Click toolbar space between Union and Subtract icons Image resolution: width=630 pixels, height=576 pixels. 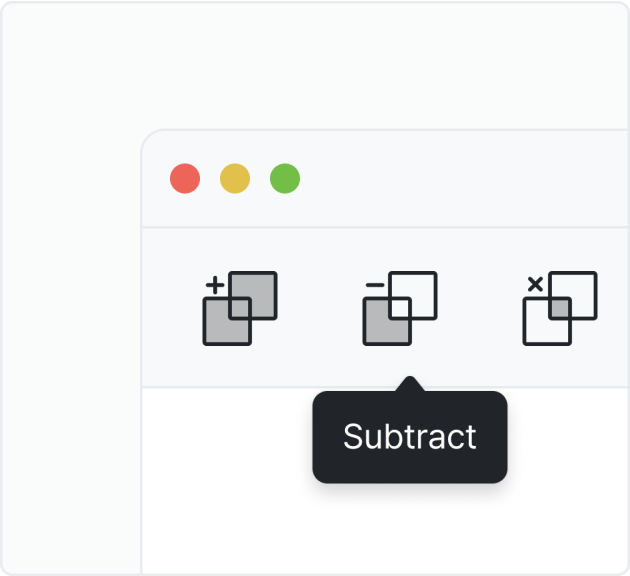(x=320, y=308)
